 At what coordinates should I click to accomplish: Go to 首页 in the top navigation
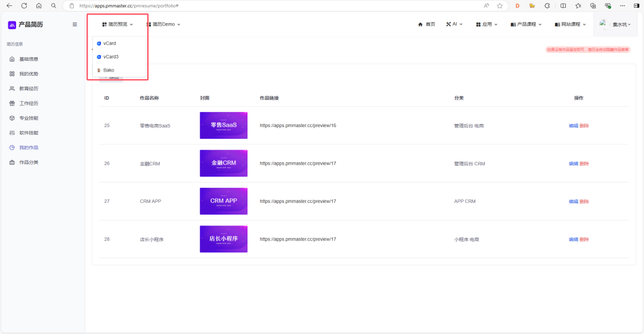click(x=427, y=24)
